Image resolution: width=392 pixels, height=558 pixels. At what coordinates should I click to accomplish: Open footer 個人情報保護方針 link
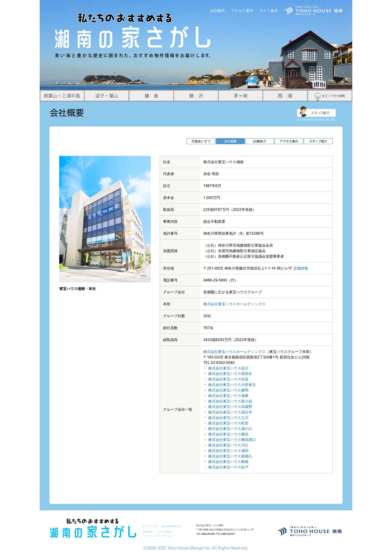click(x=171, y=527)
